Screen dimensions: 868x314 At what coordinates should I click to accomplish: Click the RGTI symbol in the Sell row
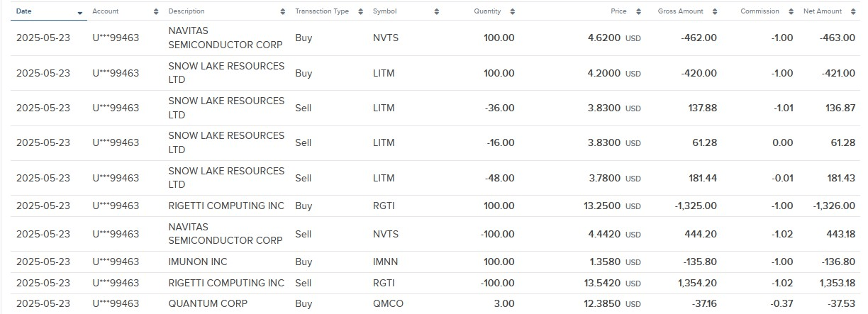384,283
